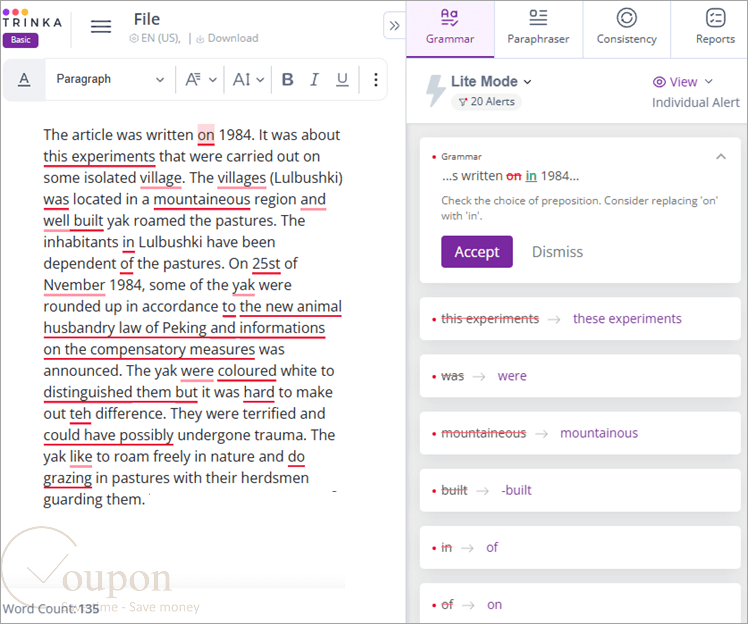Toggle italic formatting
Screen dimensions: 748x624
point(314,79)
